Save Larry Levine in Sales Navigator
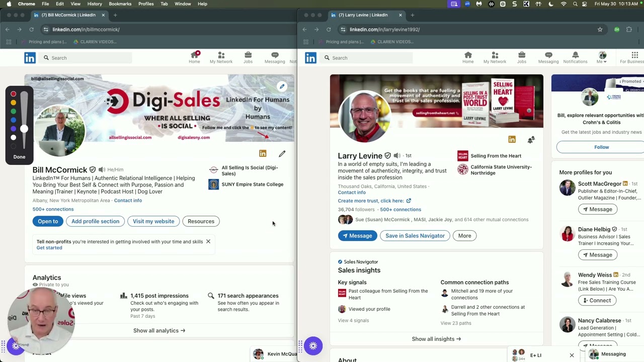The height and width of the screenshot is (362, 644). point(415,235)
